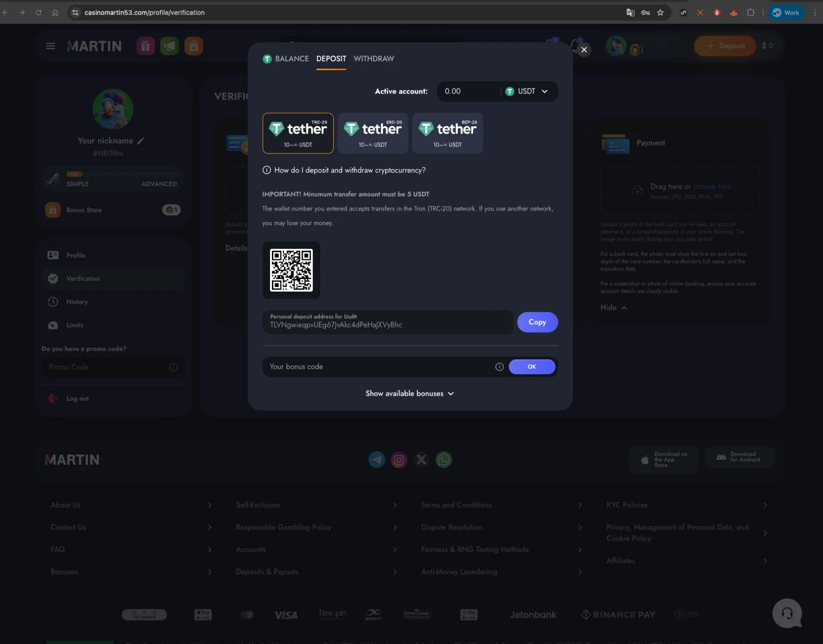This screenshot has width=823, height=644.
Task: Open the browser password key icon
Action: (646, 12)
